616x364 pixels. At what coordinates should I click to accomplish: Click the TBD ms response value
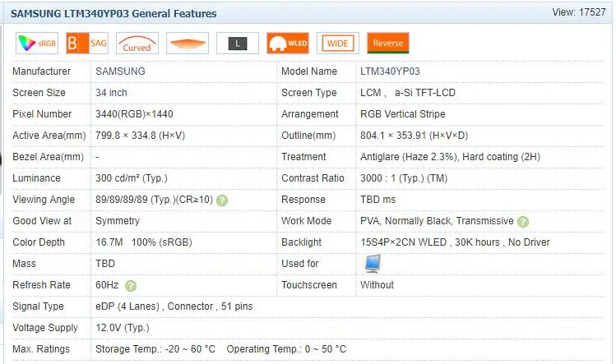click(378, 200)
